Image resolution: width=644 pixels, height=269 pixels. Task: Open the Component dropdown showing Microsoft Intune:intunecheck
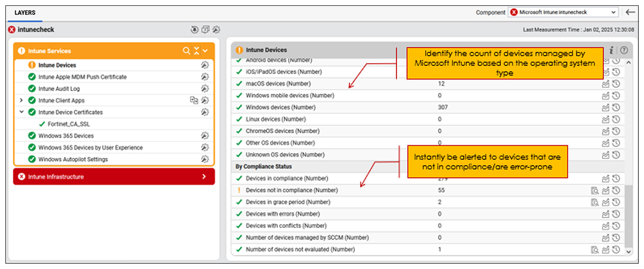(563, 12)
